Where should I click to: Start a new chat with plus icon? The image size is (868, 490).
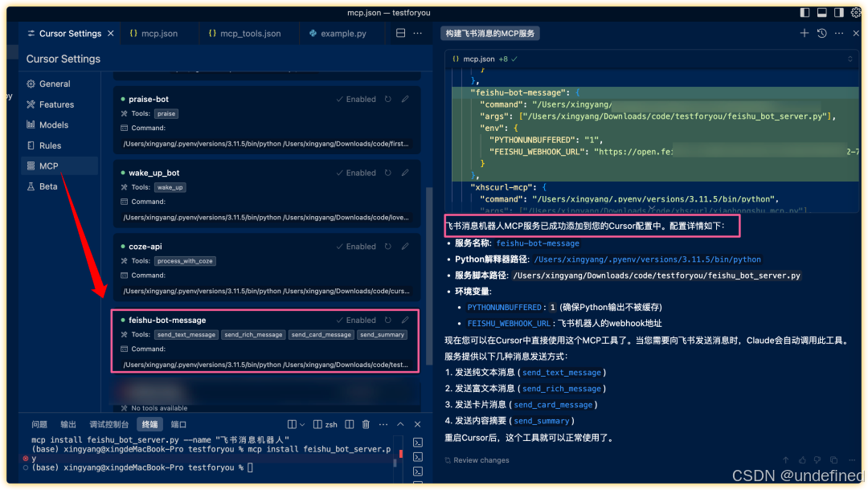pos(805,33)
